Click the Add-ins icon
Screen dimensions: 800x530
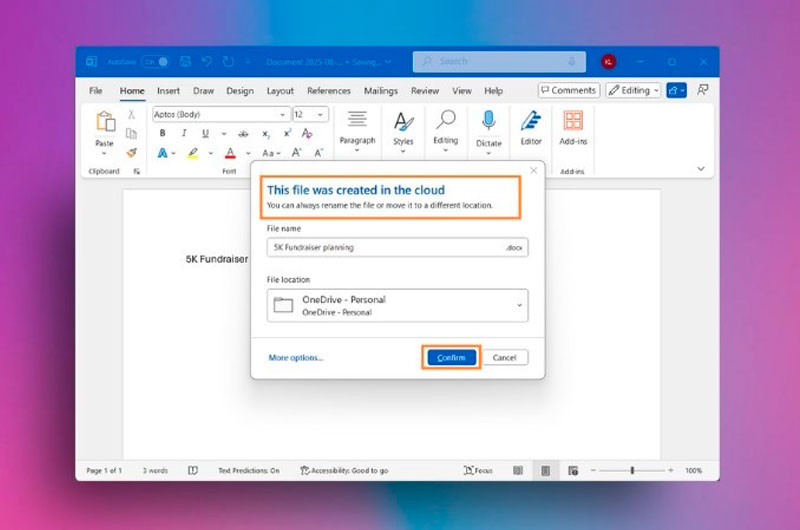click(x=573, y=122)
